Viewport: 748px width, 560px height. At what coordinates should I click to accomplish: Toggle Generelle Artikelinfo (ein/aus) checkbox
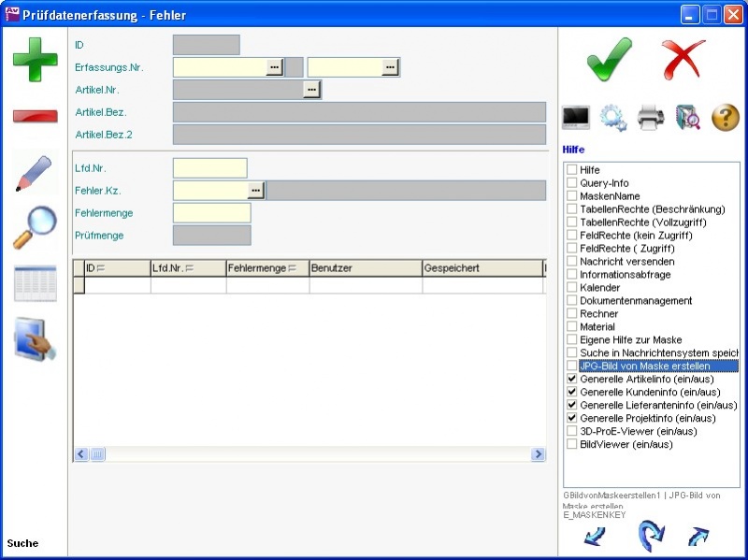coord(571,380)
